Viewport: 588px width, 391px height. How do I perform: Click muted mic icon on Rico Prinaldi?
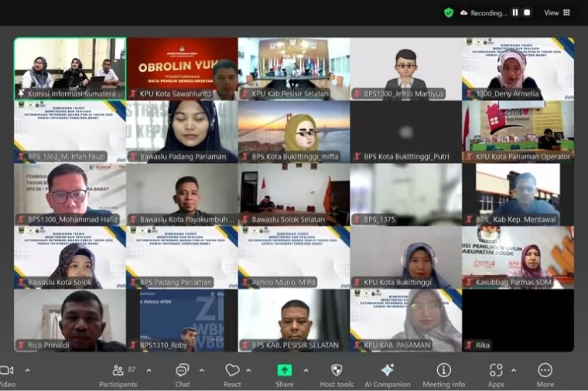tap(22, 345)
